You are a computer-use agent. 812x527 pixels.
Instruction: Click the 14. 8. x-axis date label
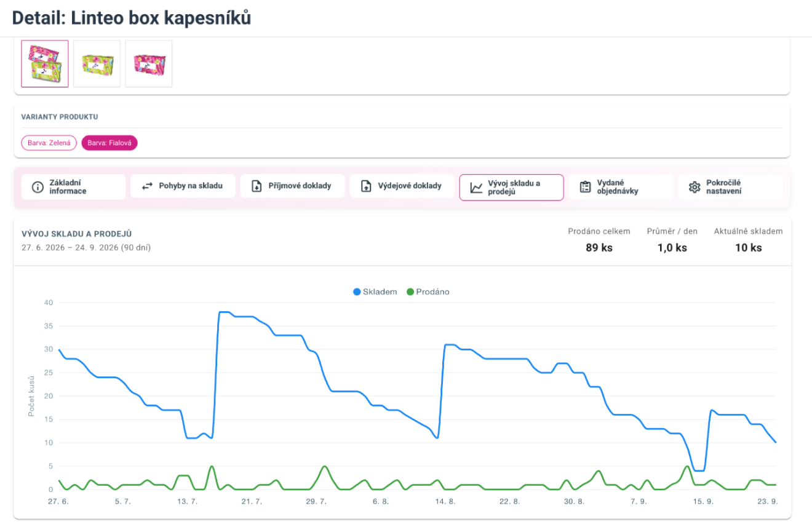pos(445,502)
